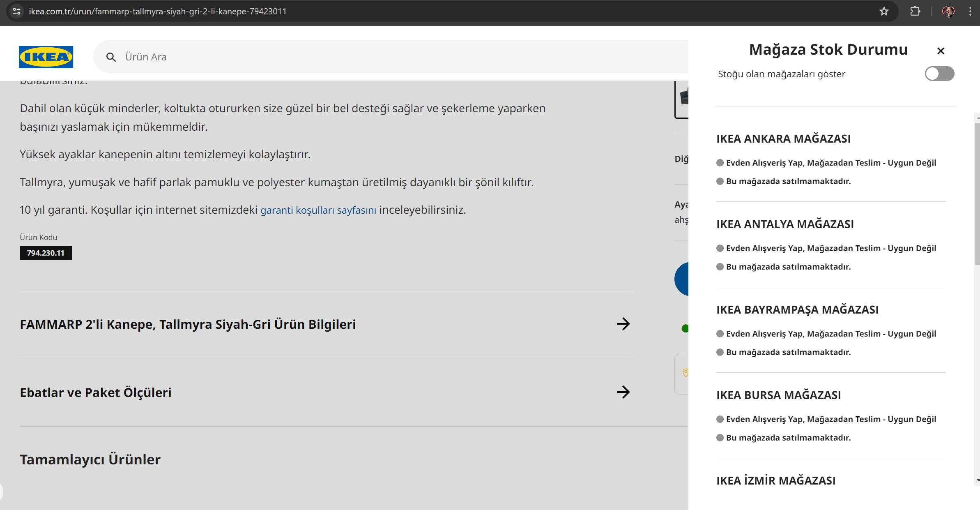
Task: Close the Mağaza Stok Durumu panel
Action: click(x=941, y=51)
